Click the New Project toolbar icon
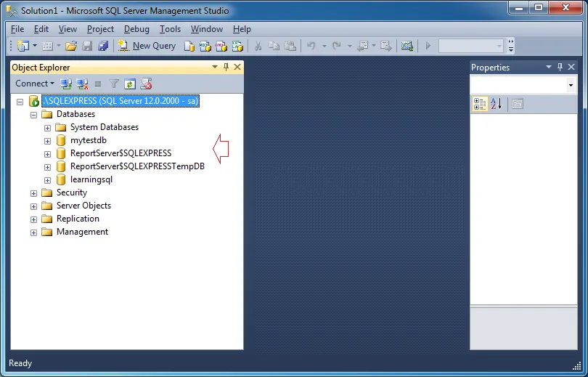The height and width of the screenshot is (377, 588). (x=23, y=46)
